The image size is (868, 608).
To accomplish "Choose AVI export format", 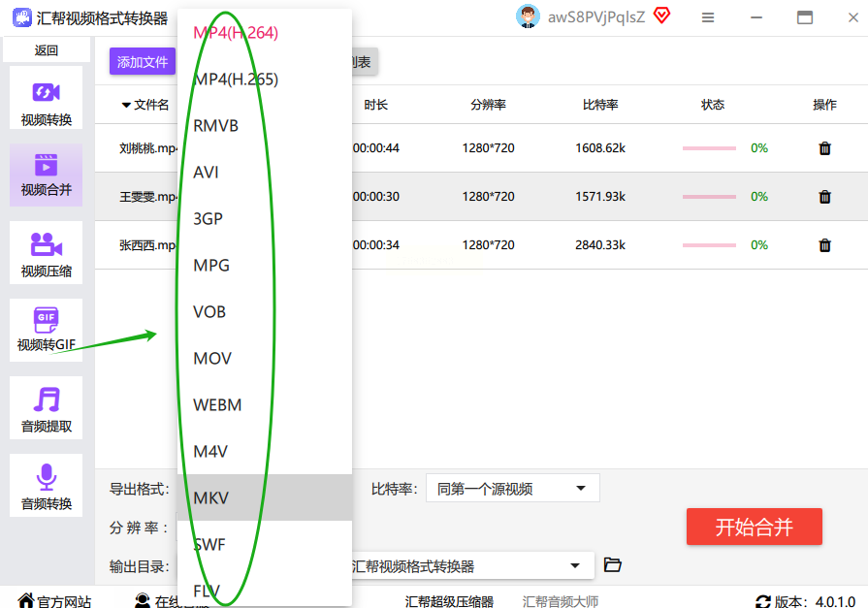I will coord(265,173).
